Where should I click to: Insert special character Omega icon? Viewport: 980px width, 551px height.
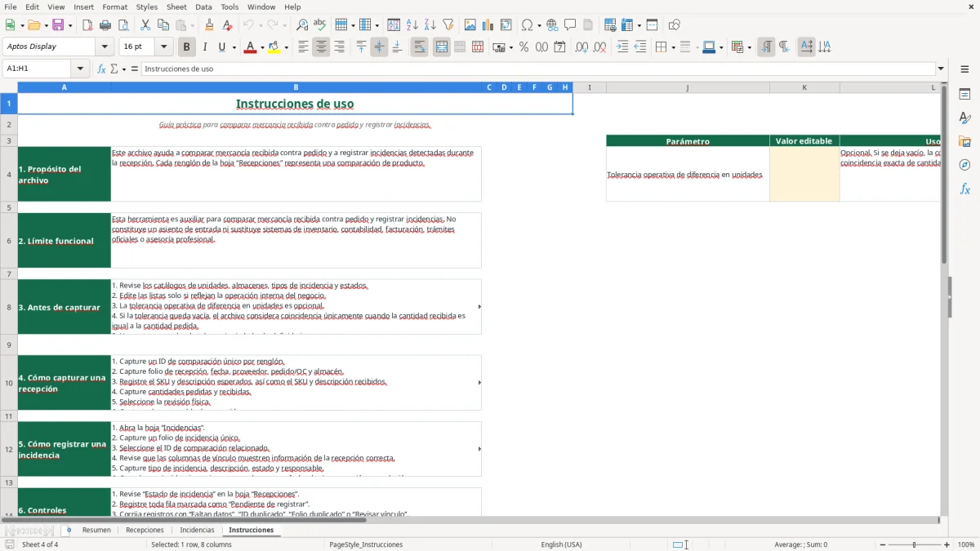527,25
